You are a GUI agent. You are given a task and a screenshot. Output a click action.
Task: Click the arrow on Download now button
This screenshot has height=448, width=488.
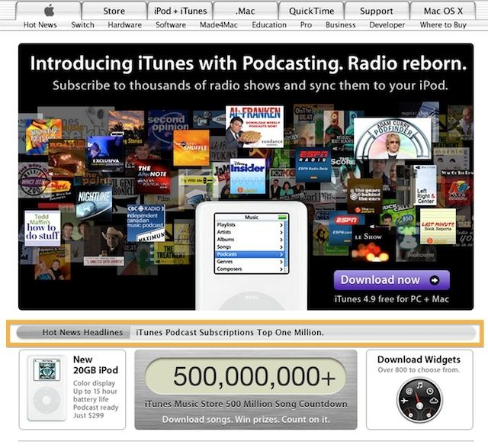[x=435, y=280]
